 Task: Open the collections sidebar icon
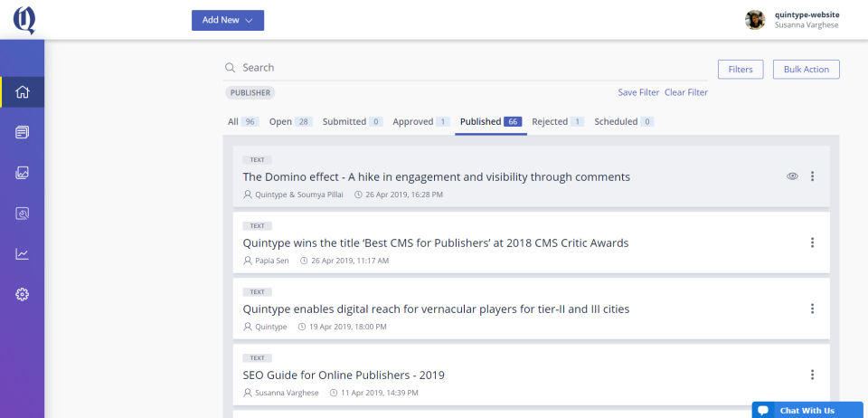(23, 214)
